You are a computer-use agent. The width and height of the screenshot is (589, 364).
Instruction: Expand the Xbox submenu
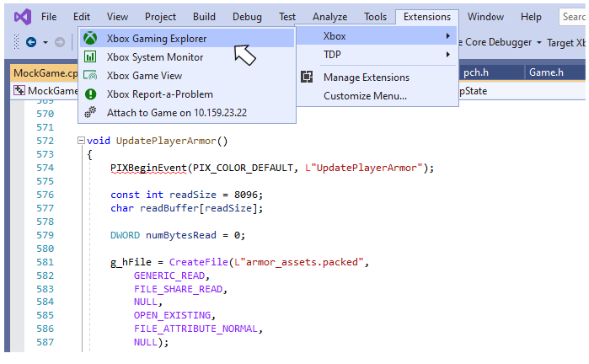coord(377,36)
